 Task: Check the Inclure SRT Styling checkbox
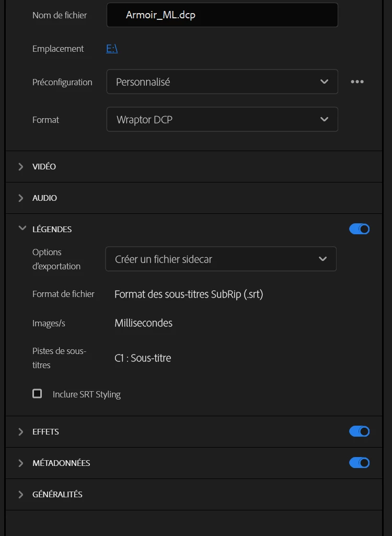click(37, 394)
